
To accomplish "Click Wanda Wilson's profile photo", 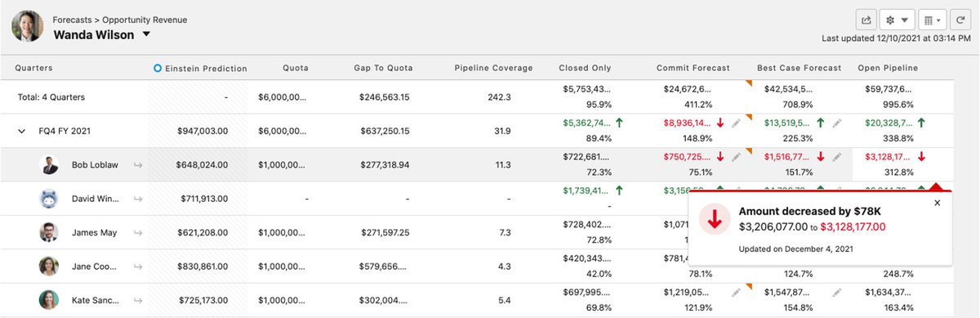I will [28, 26].
